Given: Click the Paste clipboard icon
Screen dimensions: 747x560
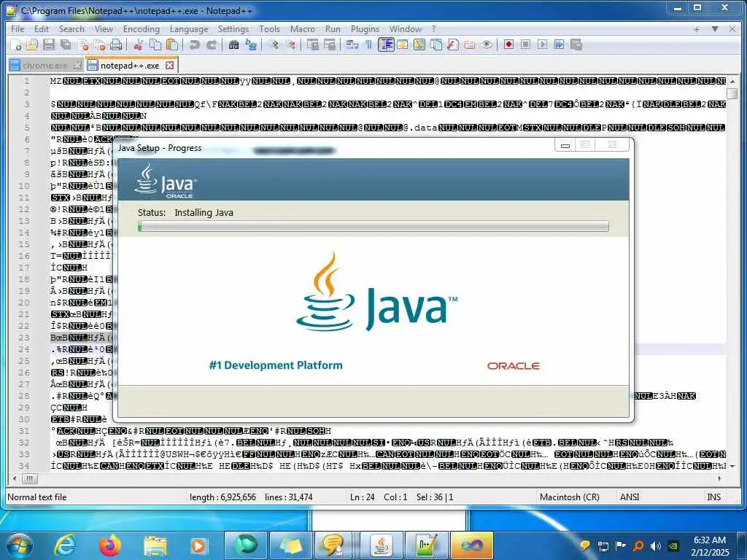Looking at the screenshot, I should (x=172, y=44).
